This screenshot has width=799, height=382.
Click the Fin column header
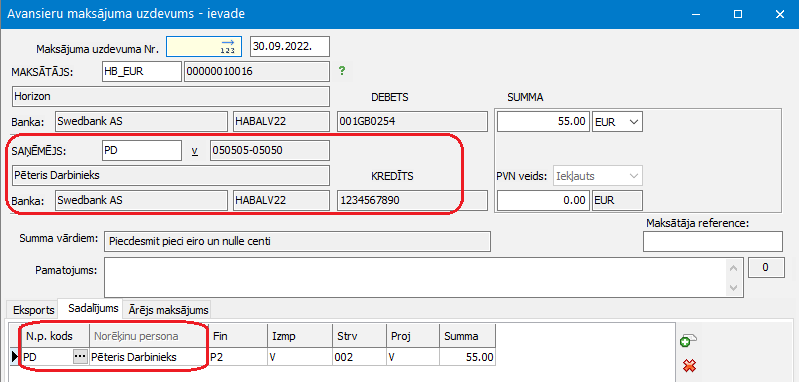tap(238, 336)
